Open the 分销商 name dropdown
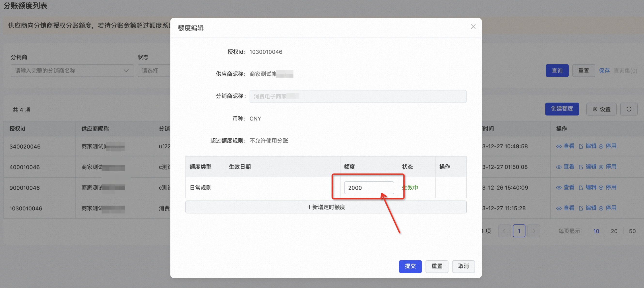 [x=72, y=71]
